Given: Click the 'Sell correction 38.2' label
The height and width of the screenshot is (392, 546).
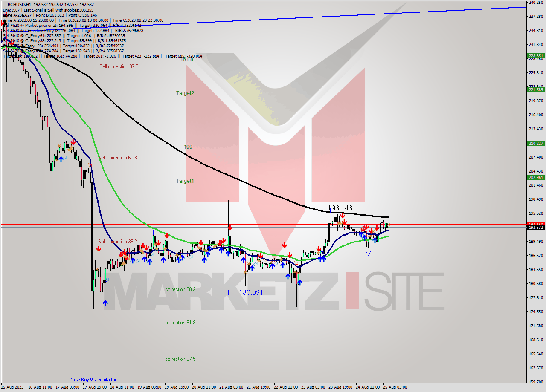Looking at the screenshot, I should point(118,242).
